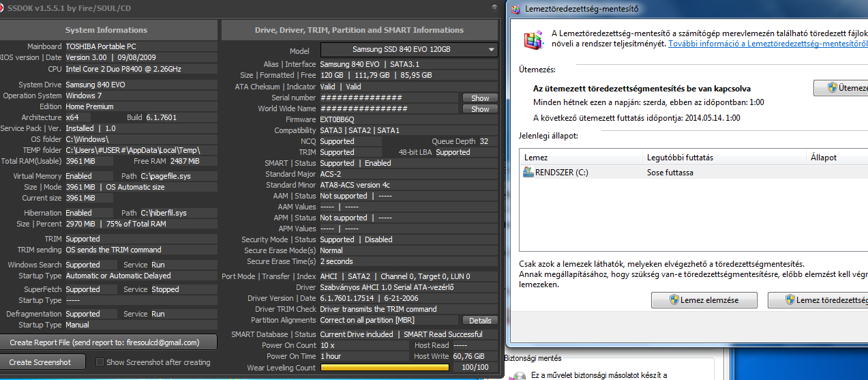Viewport: 868px width, 380px height.
Task: Click the large colorful defragmenter icon
Action: pos(533,39)
